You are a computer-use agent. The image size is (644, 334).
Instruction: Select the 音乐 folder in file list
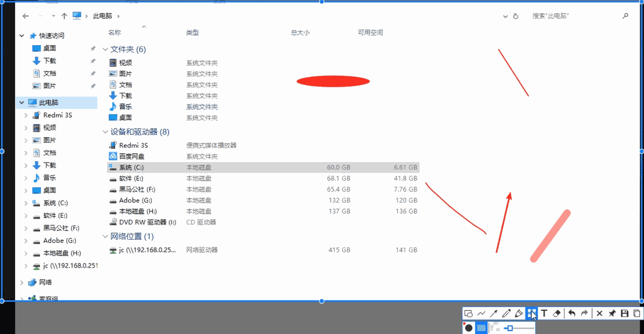tap(126, 106)
